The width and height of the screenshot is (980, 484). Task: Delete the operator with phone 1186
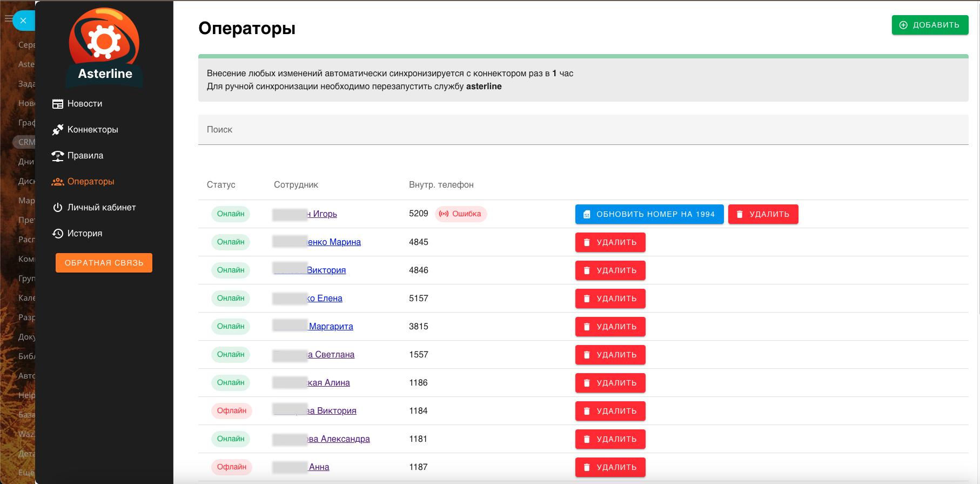(610, 383)
